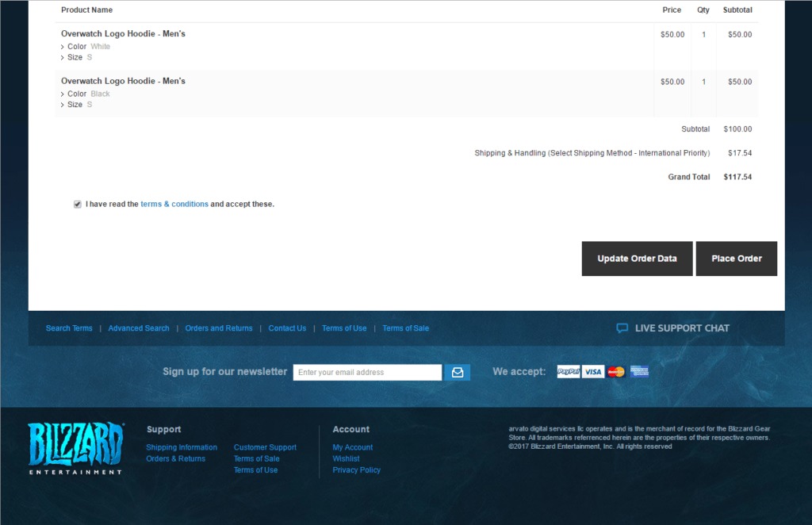Click the newsletter envelope submit icon
Viewport: 812px width, 525px height.
(458, 372)
